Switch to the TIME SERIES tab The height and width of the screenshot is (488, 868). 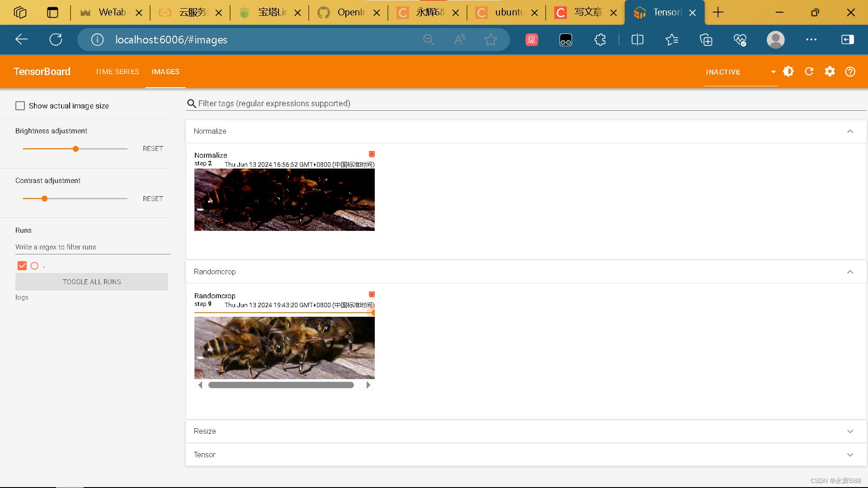click(117, 72)
